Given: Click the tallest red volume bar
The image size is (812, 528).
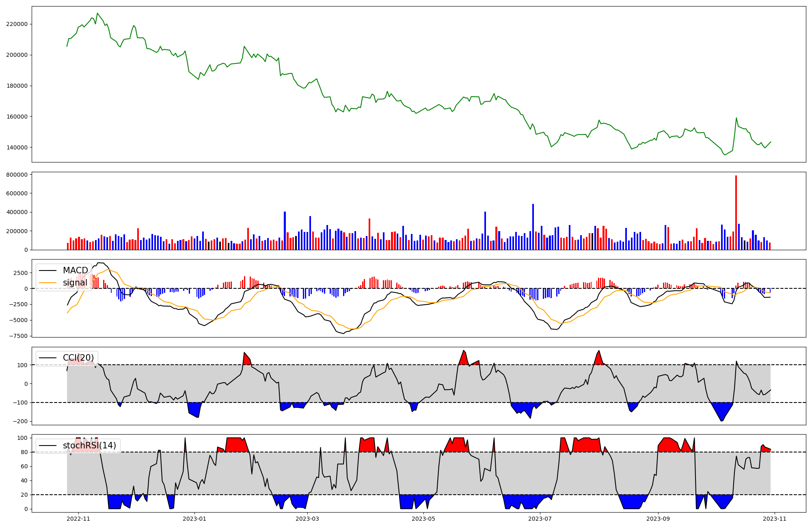Looking at the screenshot, I should coord(736,213).
